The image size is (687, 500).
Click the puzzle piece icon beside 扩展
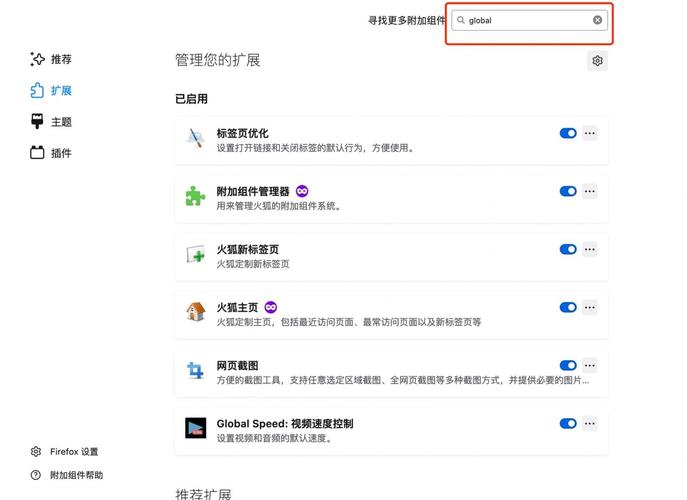click(37, 91)
